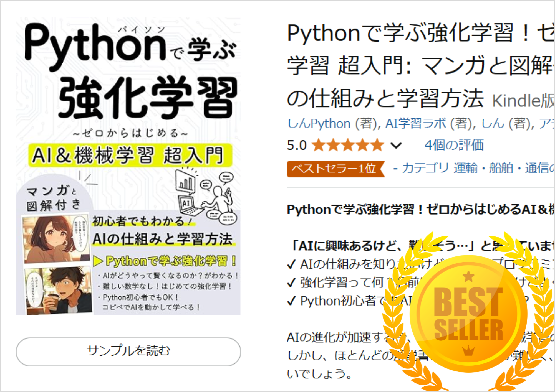Image resolution: width=555 pixels, height=392 pixels.
Task: Click the five-star rating icons
Action: pos(348,145)
